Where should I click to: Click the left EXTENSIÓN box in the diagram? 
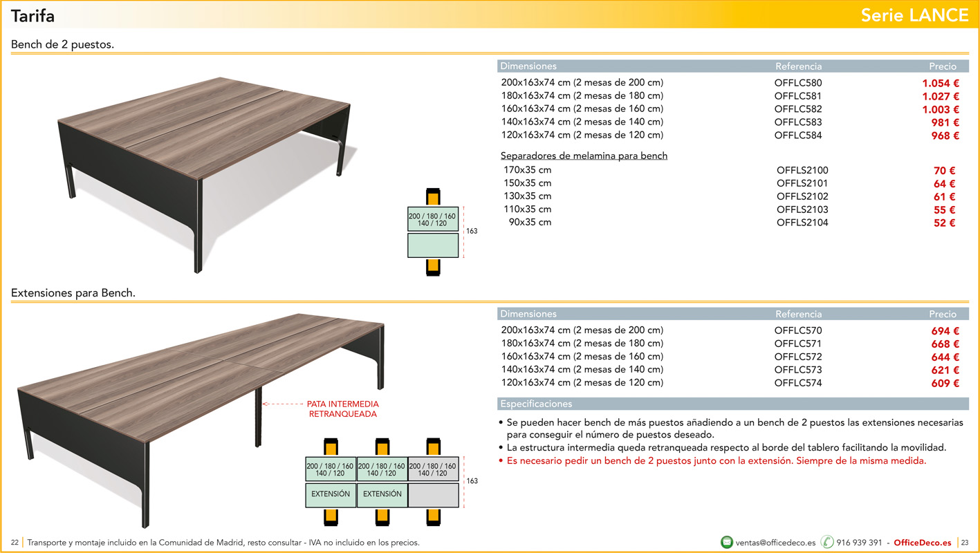point(331,494)
